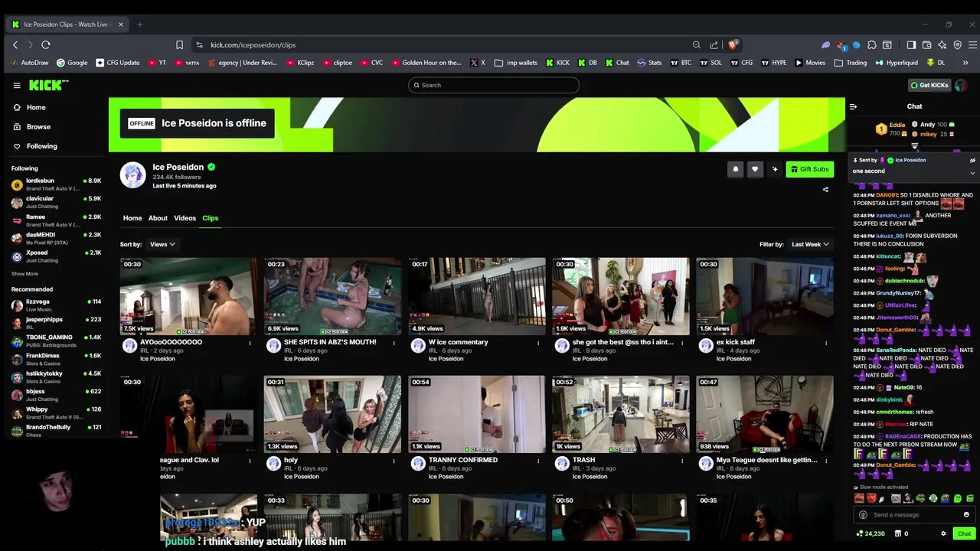Open the W ice commentary clip thumbnail
This screenshot has width=980, height=551.
point(476,296)
